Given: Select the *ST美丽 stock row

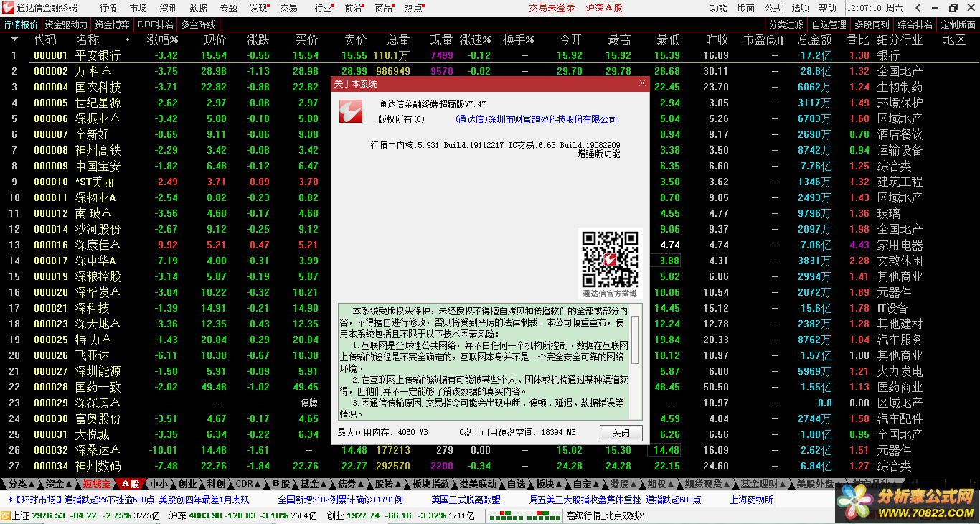Looking at the screenshot, I should click(x=490, y=182).
